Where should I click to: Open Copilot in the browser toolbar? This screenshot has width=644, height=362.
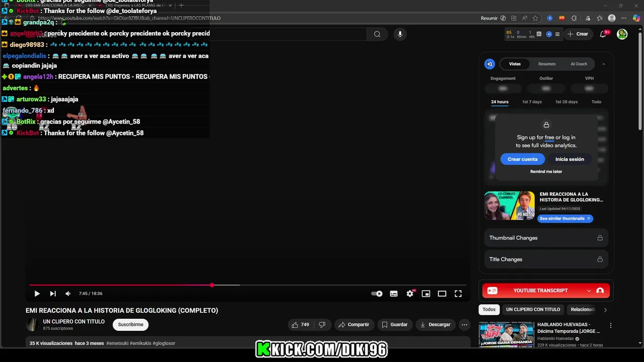[x=636, y=18]
